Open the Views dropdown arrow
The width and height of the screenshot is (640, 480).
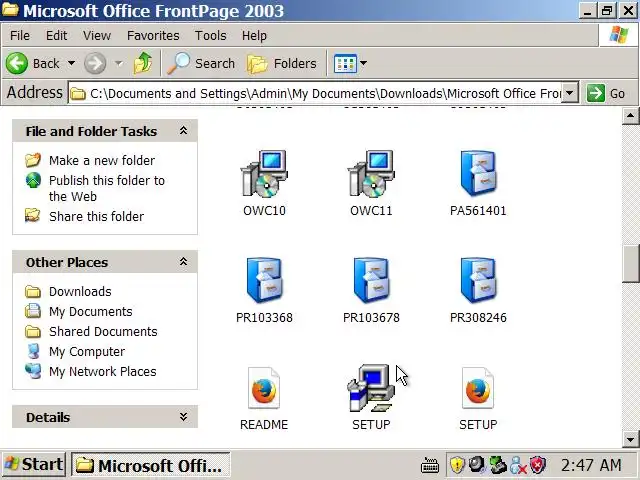pos(363,64)
